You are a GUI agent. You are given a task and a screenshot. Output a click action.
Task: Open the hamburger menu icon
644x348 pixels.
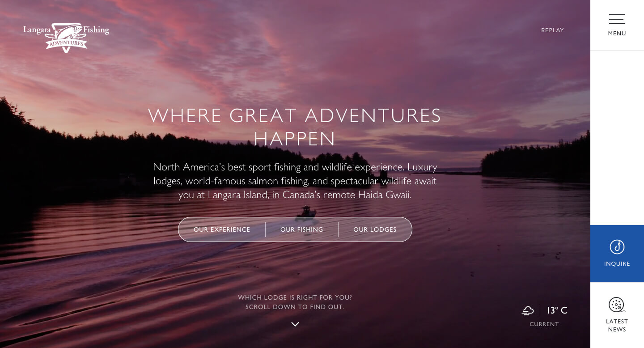click(617, 19)
